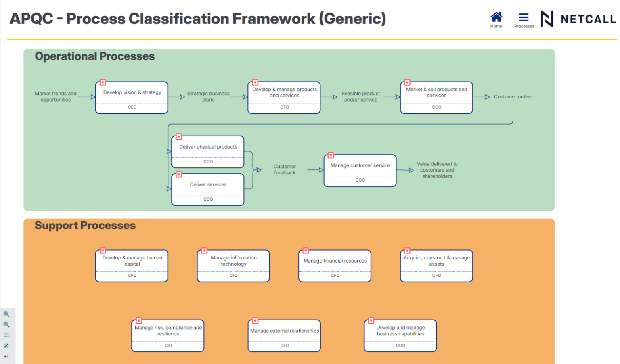Expand the drill-down on Manage information technology
The image size is (620, 364).
205,250
